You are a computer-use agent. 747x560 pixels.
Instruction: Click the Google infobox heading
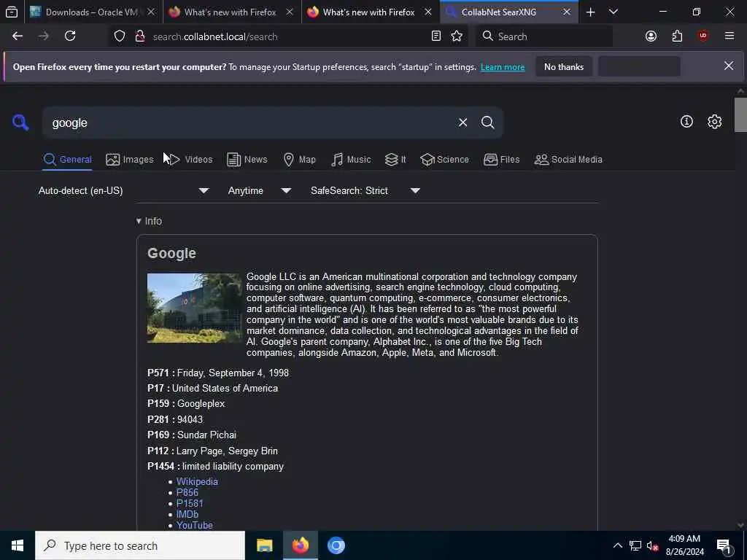coord(171,253)
